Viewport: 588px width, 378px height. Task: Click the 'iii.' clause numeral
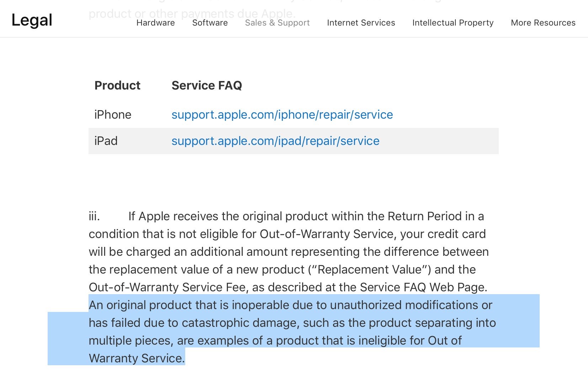94,216
